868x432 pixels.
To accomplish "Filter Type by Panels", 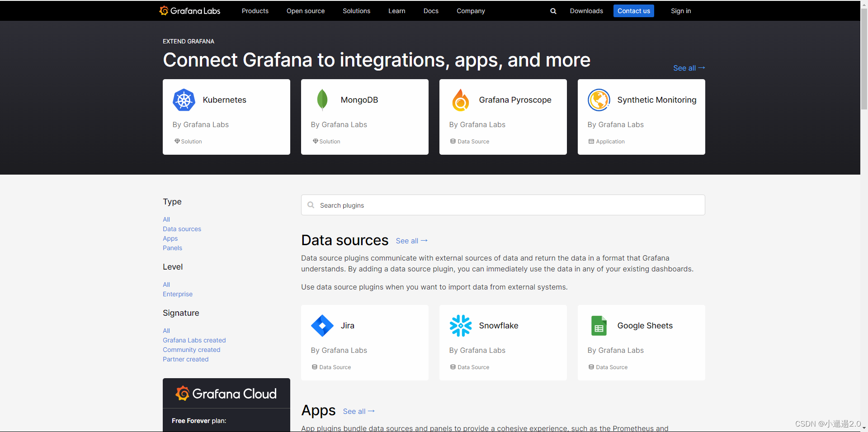I will tap(173, 248).
